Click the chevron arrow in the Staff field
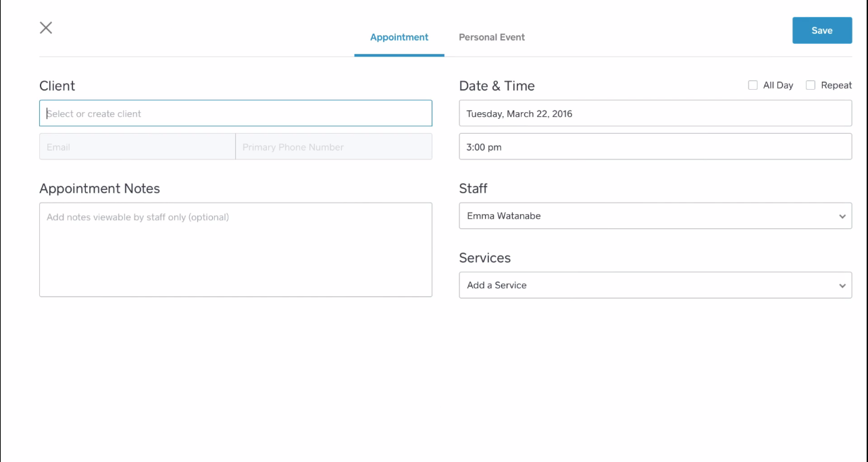This screenshot has width=868, height=462. (842, 217)
